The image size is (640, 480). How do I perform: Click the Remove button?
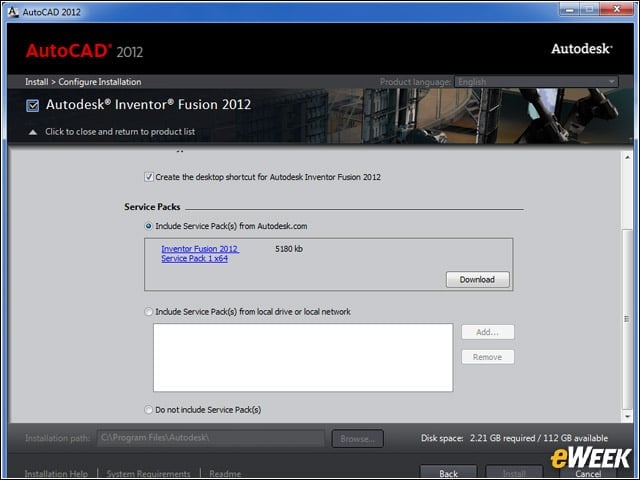point(487,357)
